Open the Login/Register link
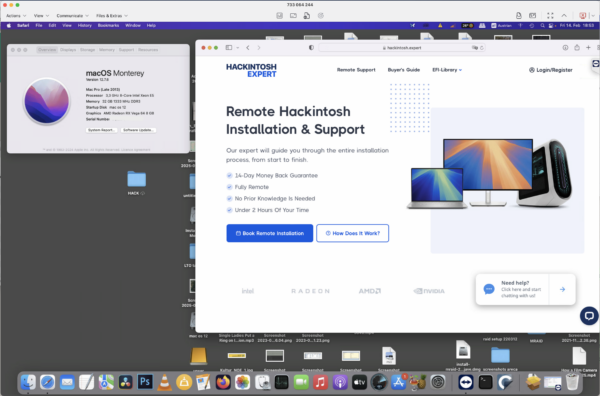600x396 pixels. [551, 70]
